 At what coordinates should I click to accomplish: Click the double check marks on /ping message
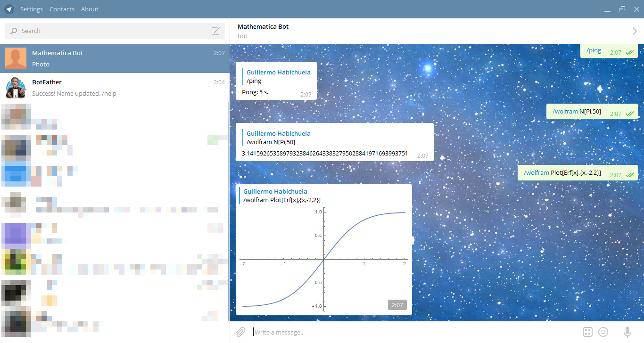629,53
